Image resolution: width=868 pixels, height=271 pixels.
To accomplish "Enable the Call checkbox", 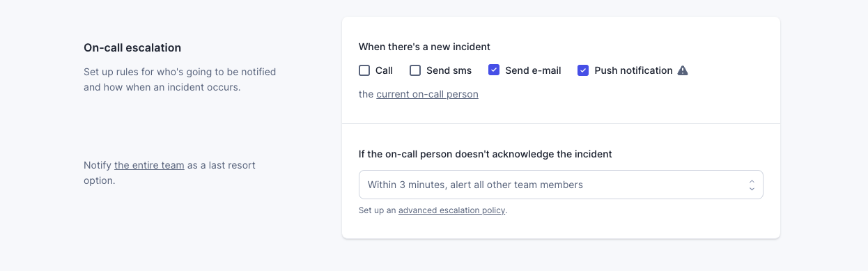I will click(364, 70).
